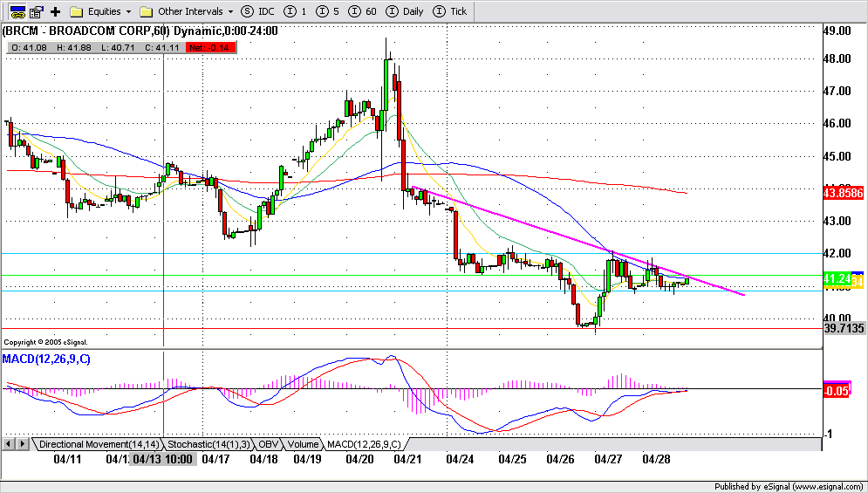868x493 pixels.
Task: Switch to Tick interval
Action: coord(449,11)
